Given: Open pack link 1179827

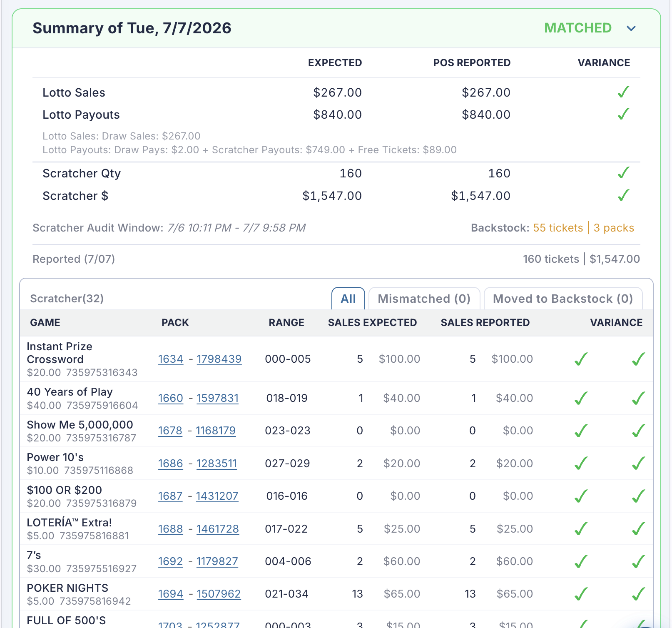Looking at the screenshot, I should (217, 561).
